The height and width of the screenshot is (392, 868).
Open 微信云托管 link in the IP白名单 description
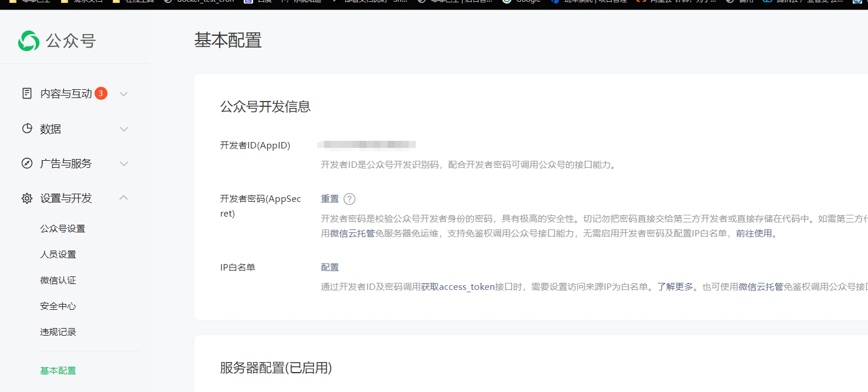[x=761, y=287]
